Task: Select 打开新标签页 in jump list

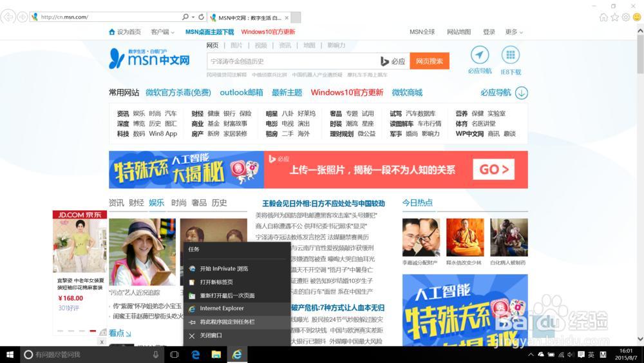Action: click(237, 282)
